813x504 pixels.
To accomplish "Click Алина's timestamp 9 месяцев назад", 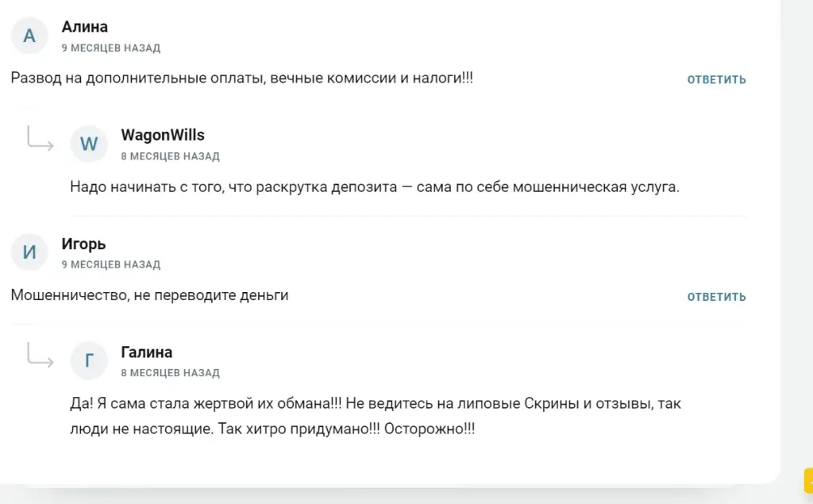I will tap(111, 48).
